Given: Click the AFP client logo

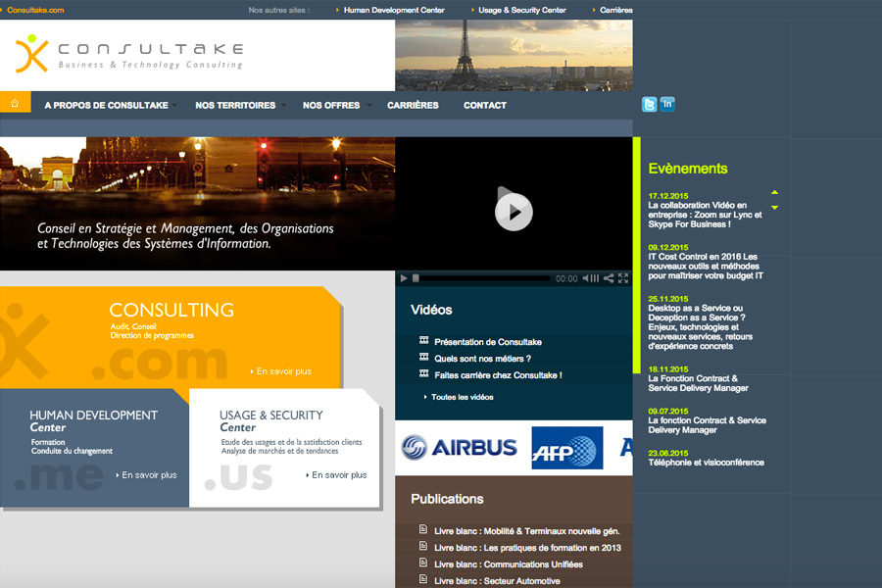Looking at the screenshot, I should 567,448.
